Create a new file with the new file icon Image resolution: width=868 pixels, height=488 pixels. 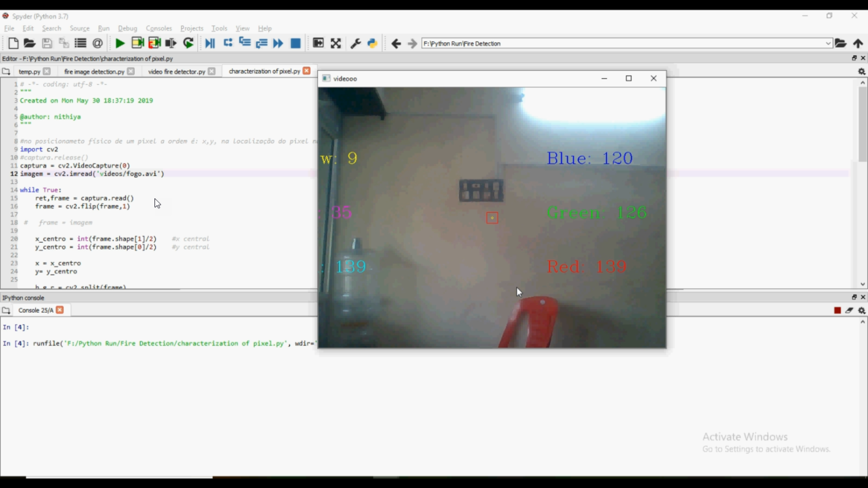(13, 43)
